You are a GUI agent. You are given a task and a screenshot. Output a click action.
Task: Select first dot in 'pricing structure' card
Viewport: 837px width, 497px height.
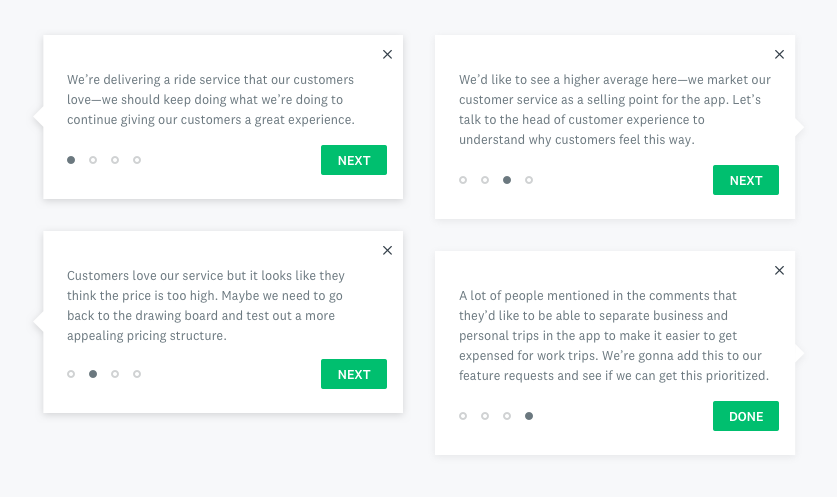(x=71, y=374)
